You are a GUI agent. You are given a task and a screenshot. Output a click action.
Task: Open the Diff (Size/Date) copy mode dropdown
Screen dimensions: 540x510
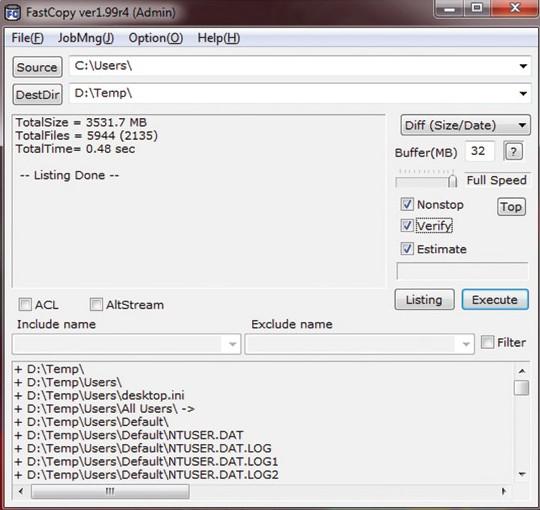click(x=465, y=125)
